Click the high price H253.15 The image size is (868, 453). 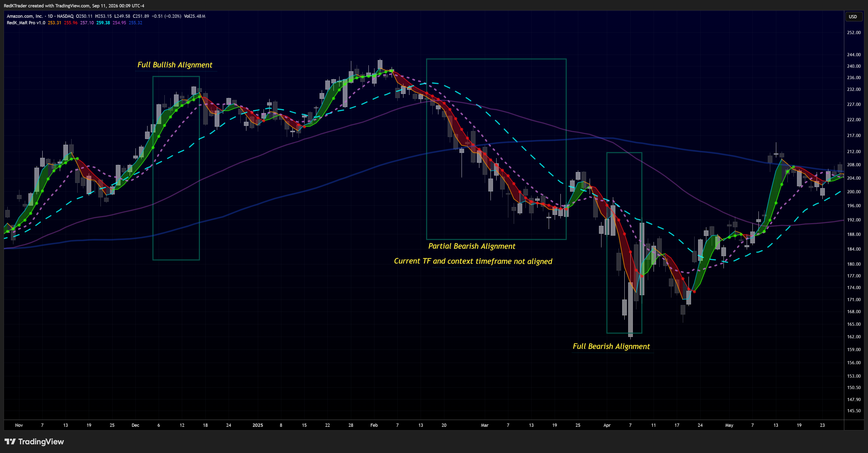coord(104,16)
